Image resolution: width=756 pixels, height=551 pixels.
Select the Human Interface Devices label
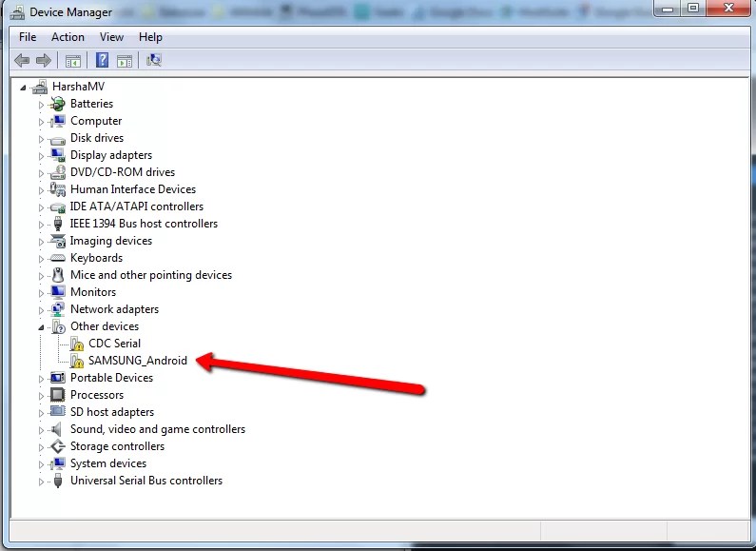click(x=133, y=189)
